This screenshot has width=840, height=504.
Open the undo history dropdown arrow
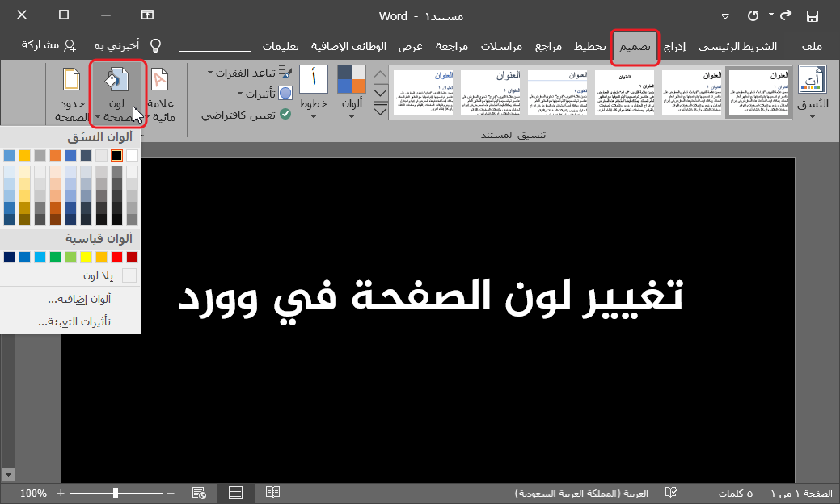click(x=771, y=15)
